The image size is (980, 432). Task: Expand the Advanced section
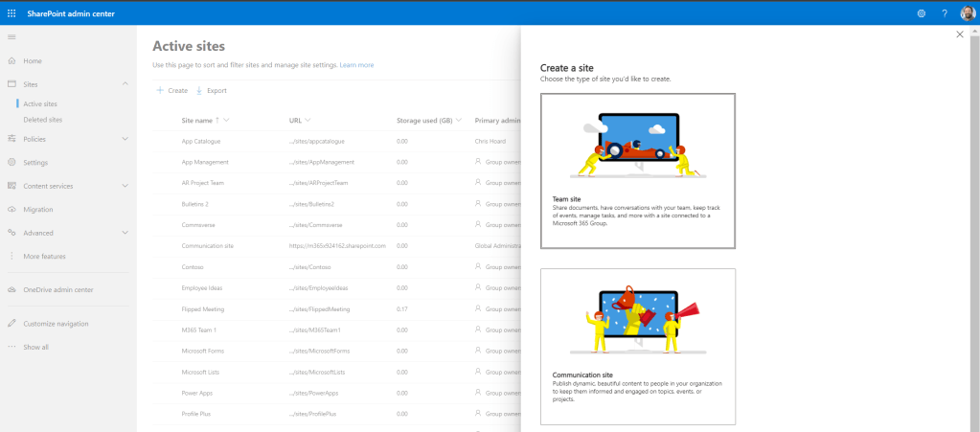[125, 232]
